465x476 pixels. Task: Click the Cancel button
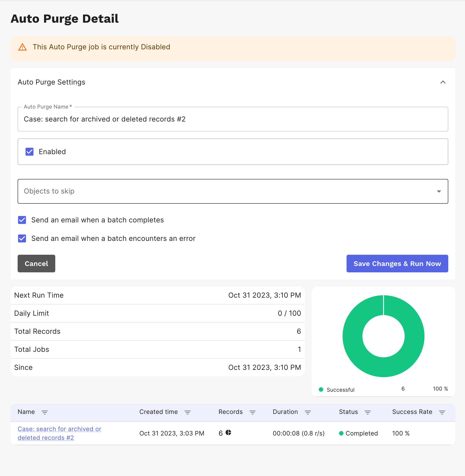coord(36,264)
